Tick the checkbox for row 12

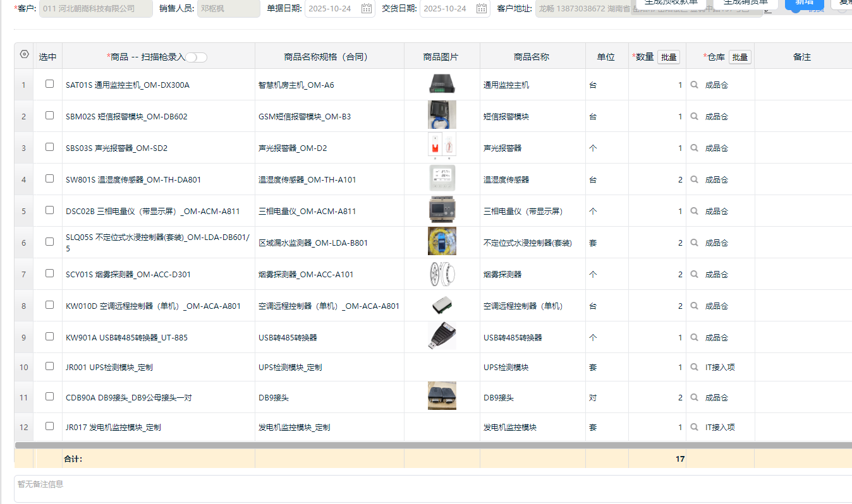point(49,426)
